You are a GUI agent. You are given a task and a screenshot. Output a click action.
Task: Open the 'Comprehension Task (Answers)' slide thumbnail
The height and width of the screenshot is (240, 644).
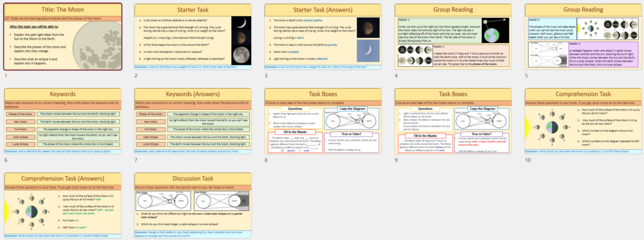pos(63,205)
